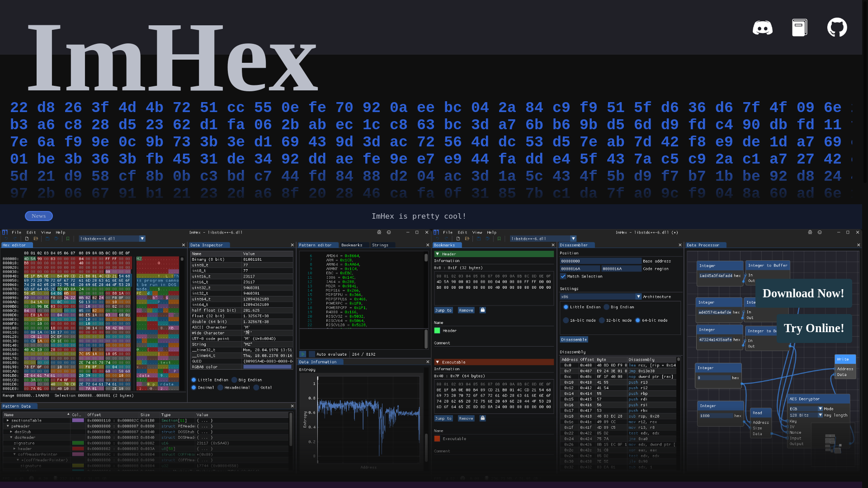Image resolution: width=868 pixels, height=488 pixels.
Task: Close the Hex editor panel
Action: pyautogui.click(x=184, y=245)
